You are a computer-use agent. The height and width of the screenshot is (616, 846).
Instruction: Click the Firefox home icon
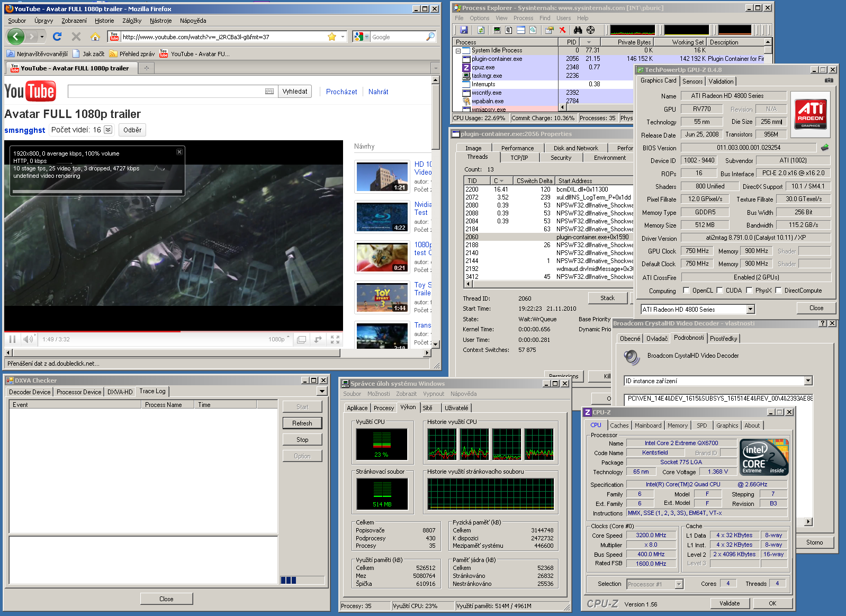coord(95,37)
